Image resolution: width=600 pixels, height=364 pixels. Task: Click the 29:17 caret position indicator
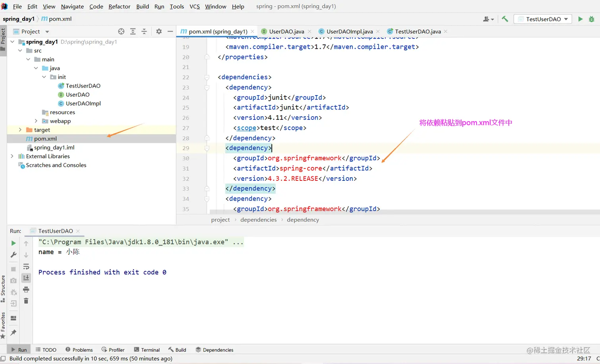point(584,358)
